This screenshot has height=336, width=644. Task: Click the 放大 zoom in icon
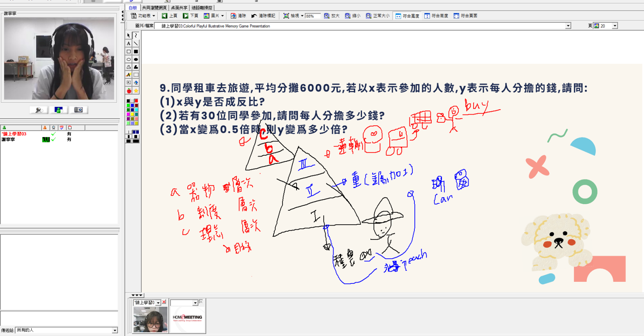tap(331, 16)
